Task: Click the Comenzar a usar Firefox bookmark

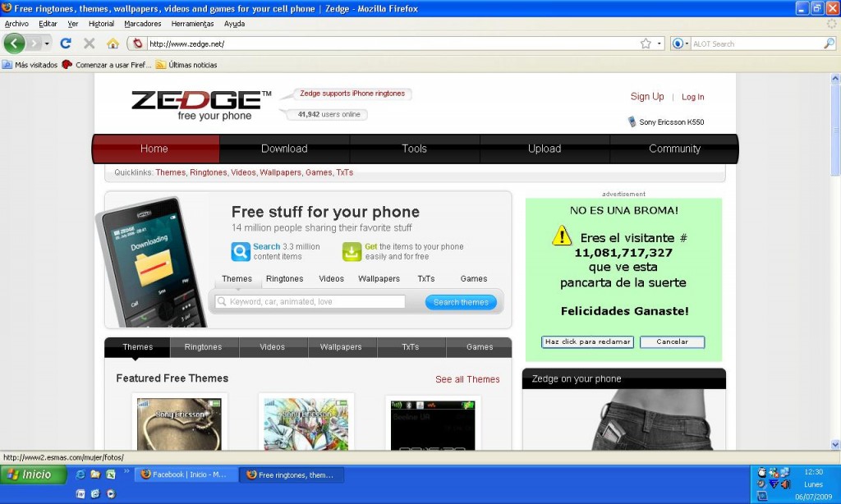Action: [x=106, y=65]
